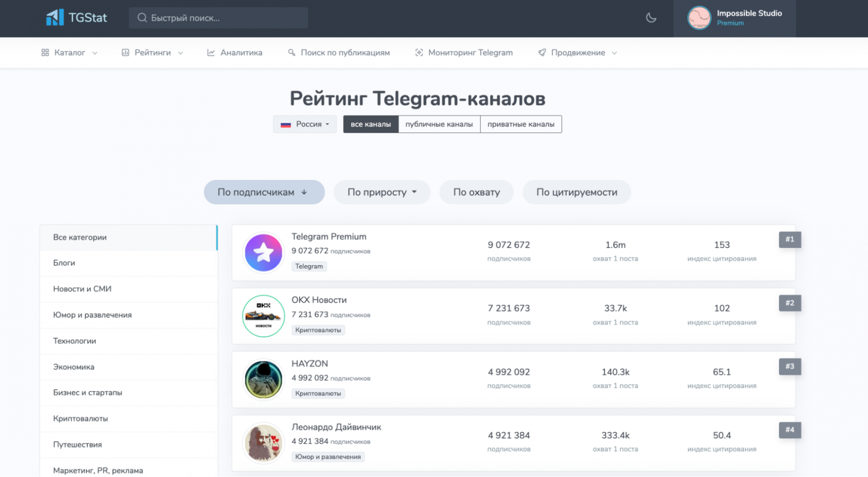
Task: Click the Мониторинг Telegram scan icon
Action: click(x=418, y=52)
